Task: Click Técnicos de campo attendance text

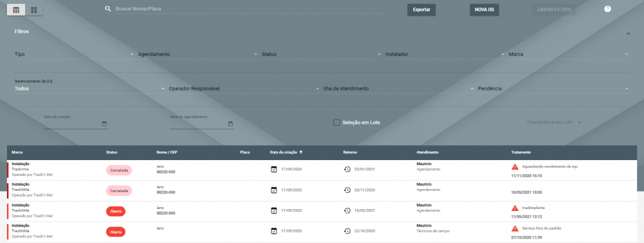Action: coord(433,230)
